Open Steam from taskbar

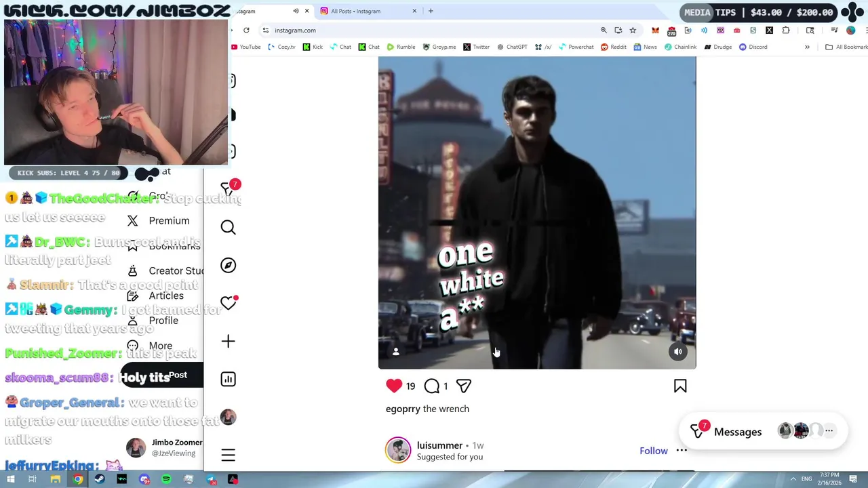pyautogui.click(x=100, y=479)
